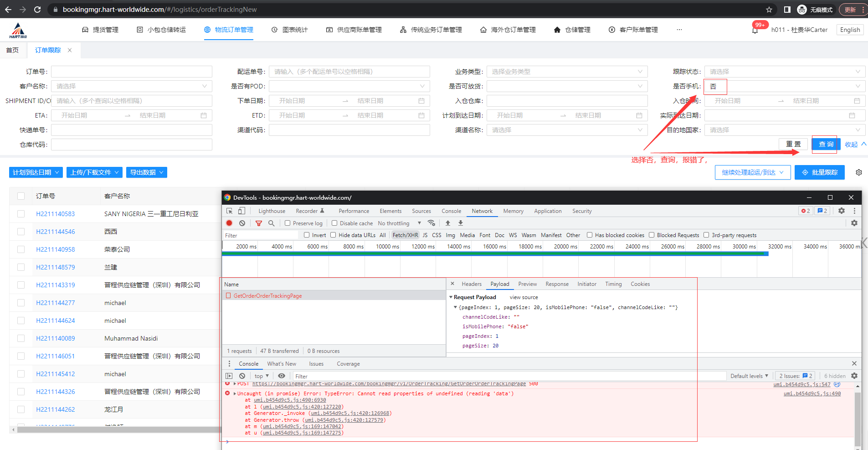Click the 订单号 input field
This screenshot has width=868, height=450.
click(131, 72)
